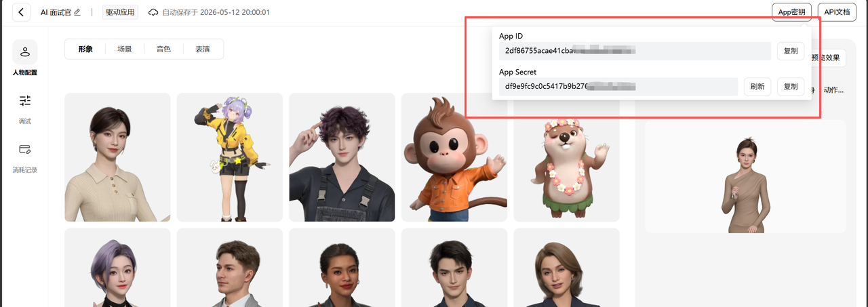Select the brown-haired woman in blazer avatar
The width and height of the screenshot is (868, 307).
tap(566, 268)
